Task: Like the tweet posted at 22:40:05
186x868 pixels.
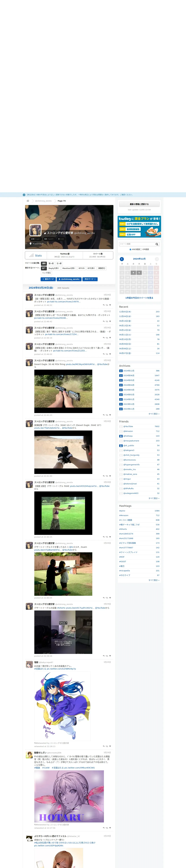Action: [110, 598]
